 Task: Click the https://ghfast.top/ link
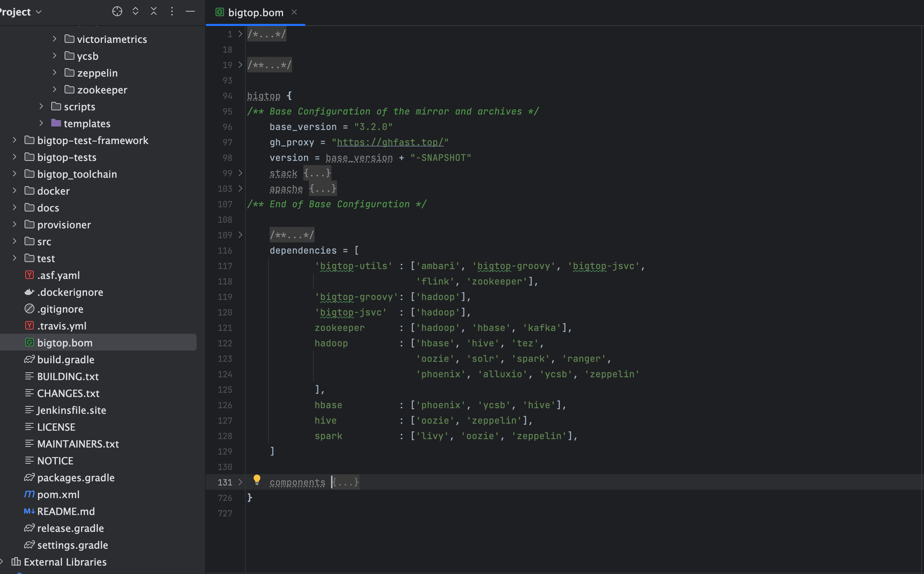(x=390, y=142)
